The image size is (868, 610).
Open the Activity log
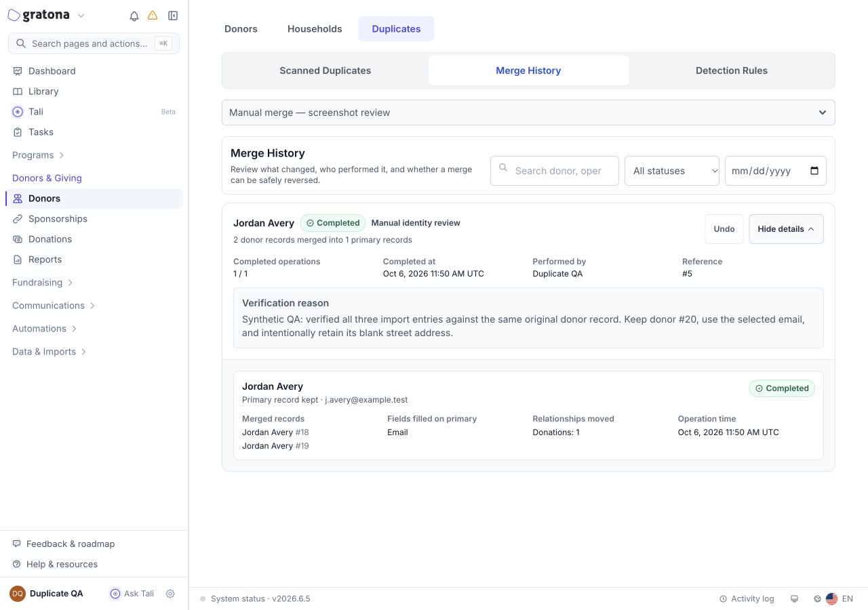(747, 599)
